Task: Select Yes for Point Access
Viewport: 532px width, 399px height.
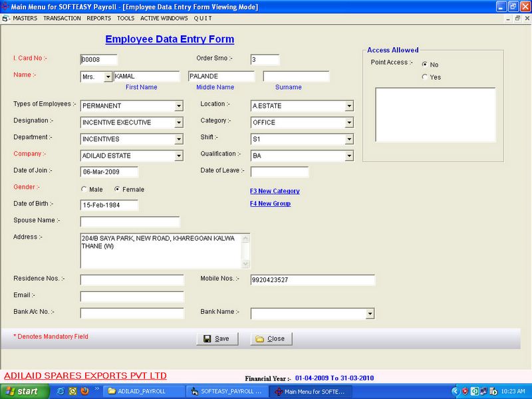Action: click(x=425, y=77)
